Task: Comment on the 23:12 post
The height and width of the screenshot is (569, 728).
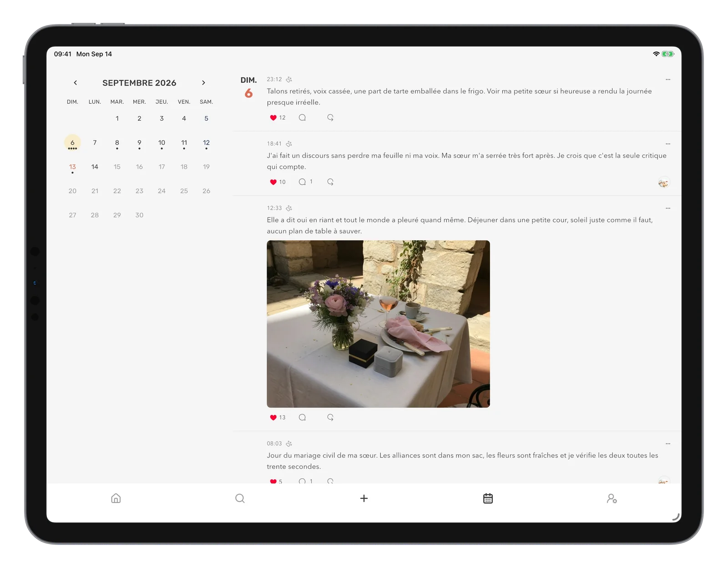Action: [302, 118]
